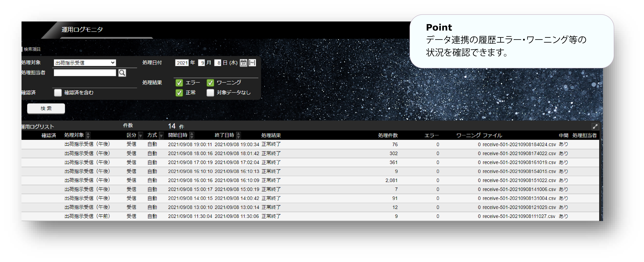Select the 運用ログモニタ tab
644x262 pixels.
pos(82,30)
